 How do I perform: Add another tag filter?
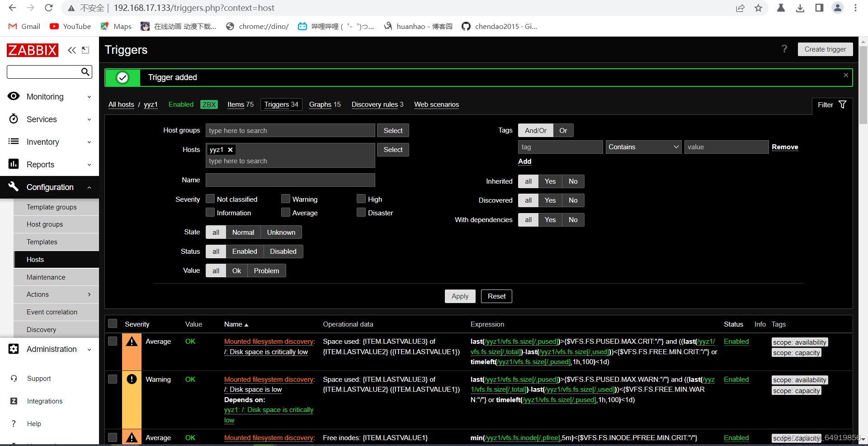(x=524, y=161)
